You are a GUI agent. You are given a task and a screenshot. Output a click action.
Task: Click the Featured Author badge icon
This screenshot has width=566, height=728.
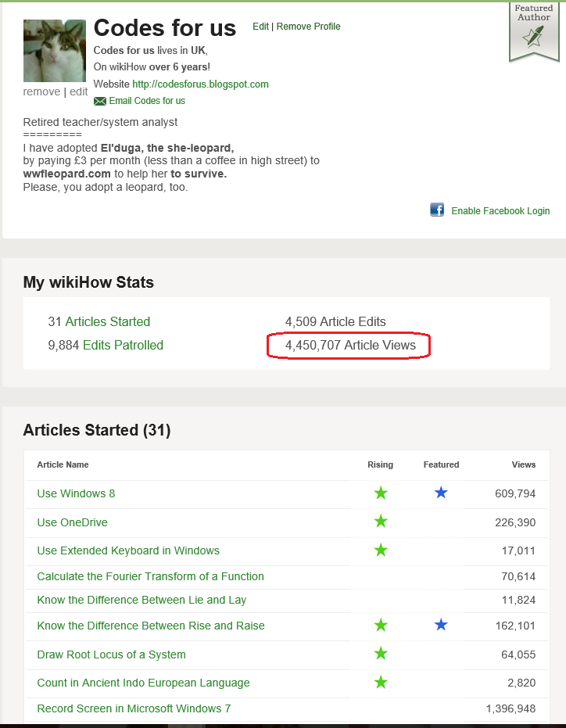pos(534,31)
